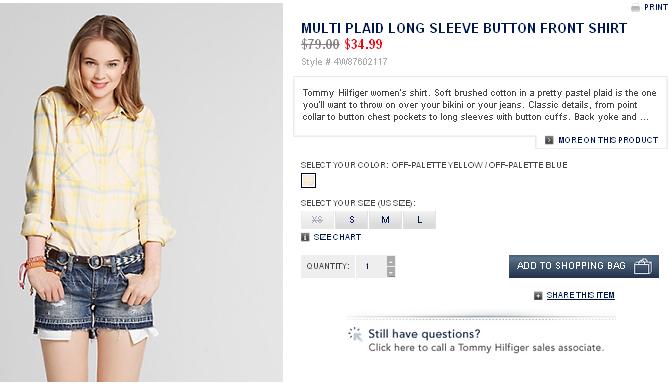This screenshot has width=669, height=385.
Task: Click arrow icon beside More On This Product
Action: tap(549, 140)
